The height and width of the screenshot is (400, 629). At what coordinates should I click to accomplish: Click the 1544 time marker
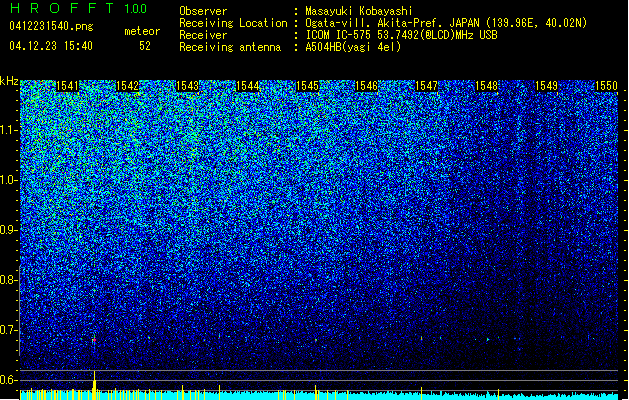coord(248,86)
